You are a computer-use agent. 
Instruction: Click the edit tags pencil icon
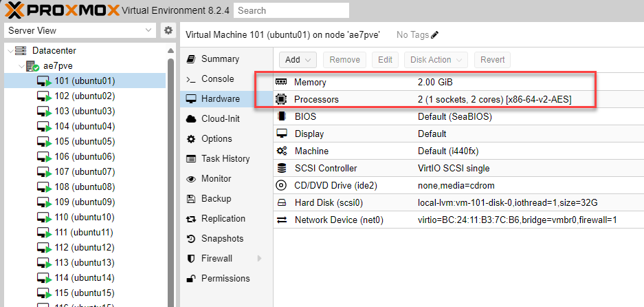(x=434, y=35)
